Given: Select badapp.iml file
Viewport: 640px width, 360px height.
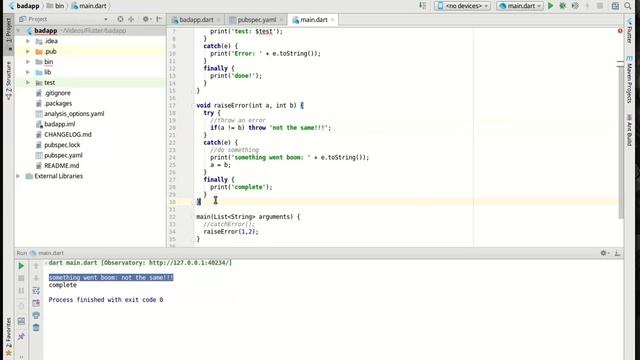Looking at the screenshot, I should pyautogui.click(x=59, y=124).
